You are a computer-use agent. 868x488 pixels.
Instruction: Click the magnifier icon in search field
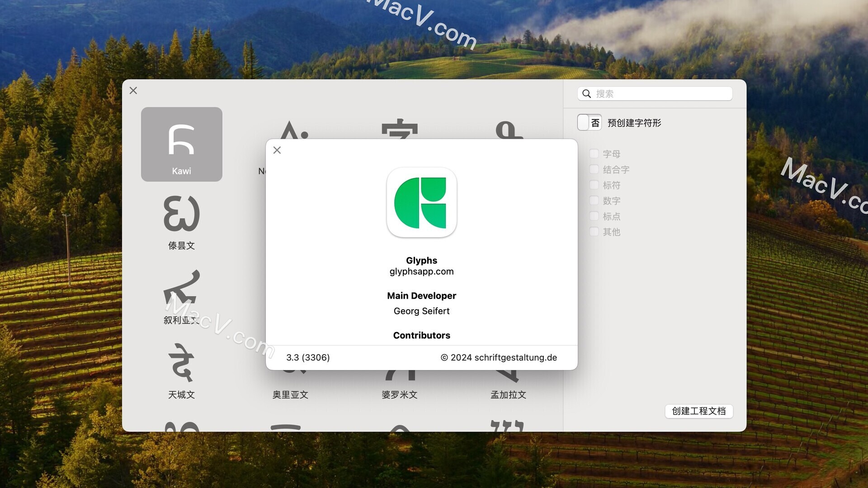(587, 94)
